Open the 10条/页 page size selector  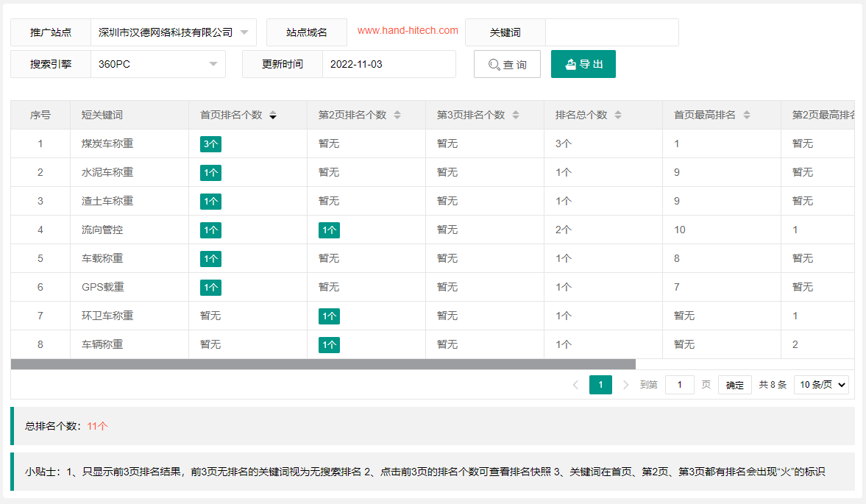pyautogui.click(x=821, y=384)
